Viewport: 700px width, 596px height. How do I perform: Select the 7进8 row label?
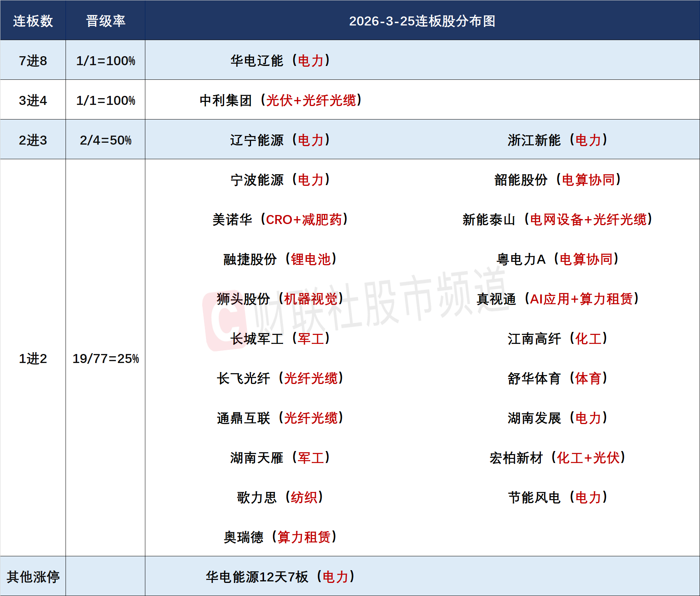pyautogui.click(x=33, y=61)
